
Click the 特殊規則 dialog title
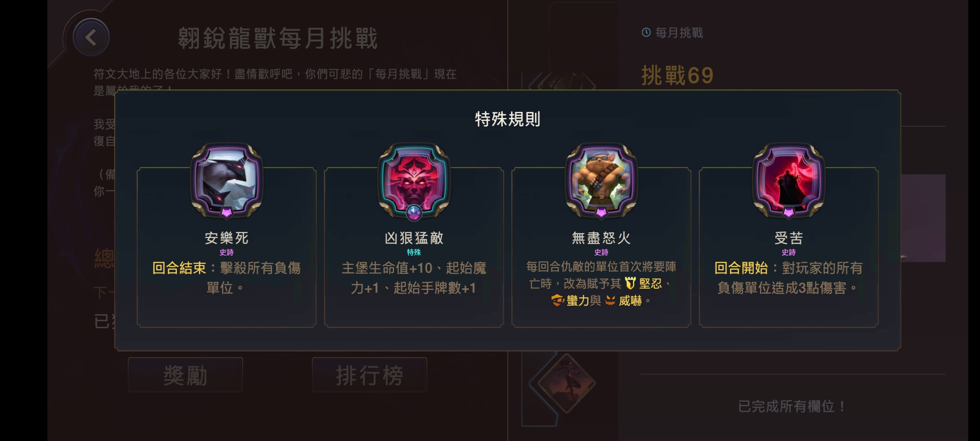(508, 119)
